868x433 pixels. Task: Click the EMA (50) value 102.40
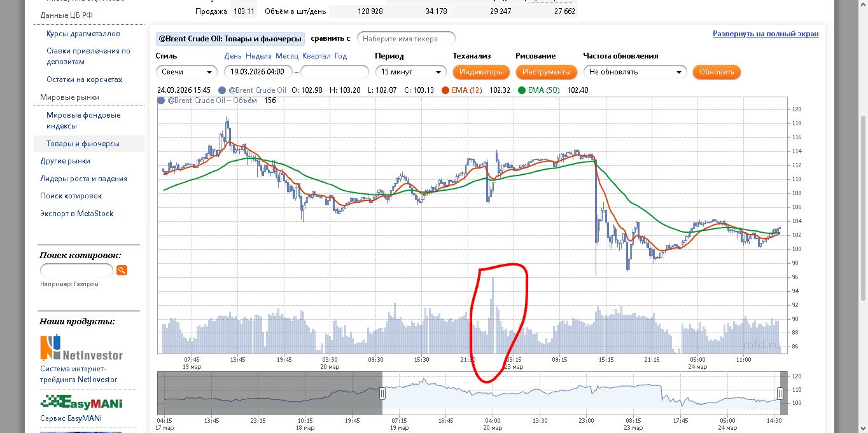pos(577,90)
